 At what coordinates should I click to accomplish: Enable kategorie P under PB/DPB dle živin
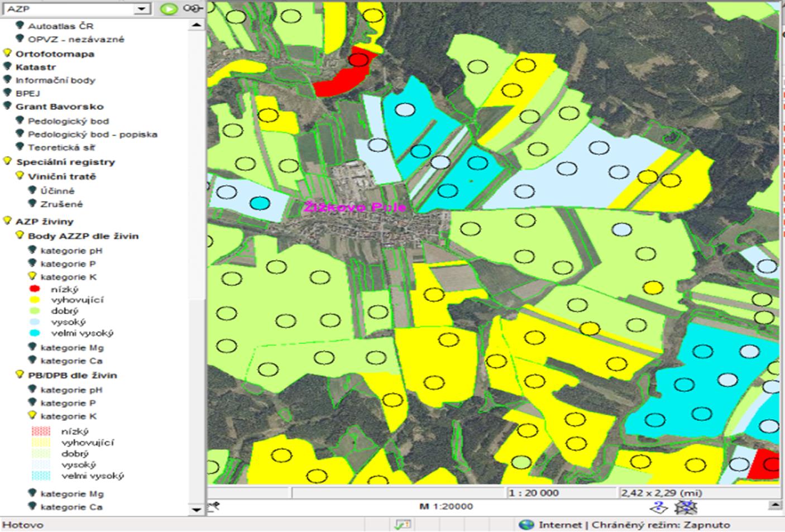coord(32,402)
